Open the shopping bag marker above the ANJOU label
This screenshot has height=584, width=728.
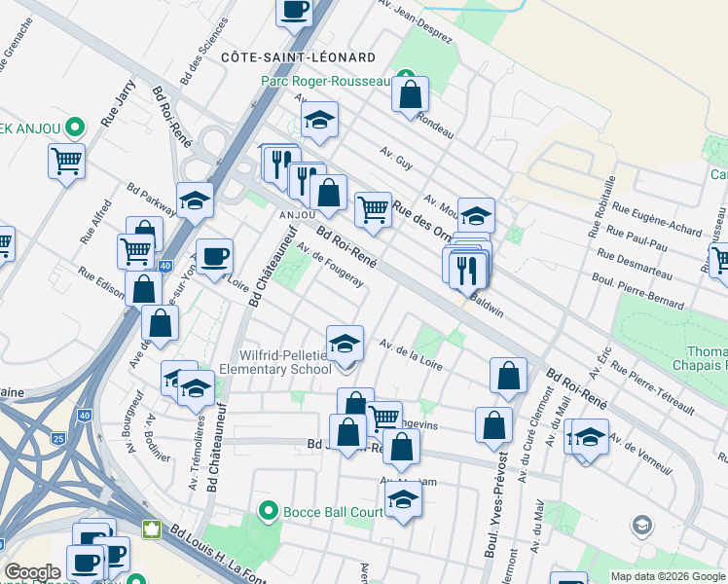point(328,194)
